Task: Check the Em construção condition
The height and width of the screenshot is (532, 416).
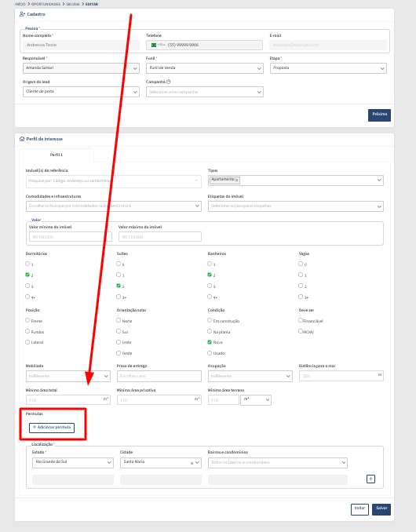Action: 210,320
